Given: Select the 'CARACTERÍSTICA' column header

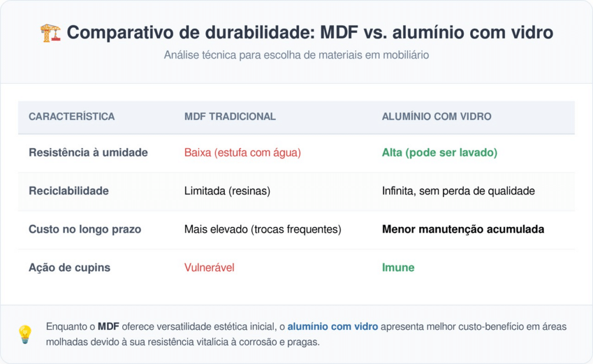Looking at the screenshot, I should 72,116.
